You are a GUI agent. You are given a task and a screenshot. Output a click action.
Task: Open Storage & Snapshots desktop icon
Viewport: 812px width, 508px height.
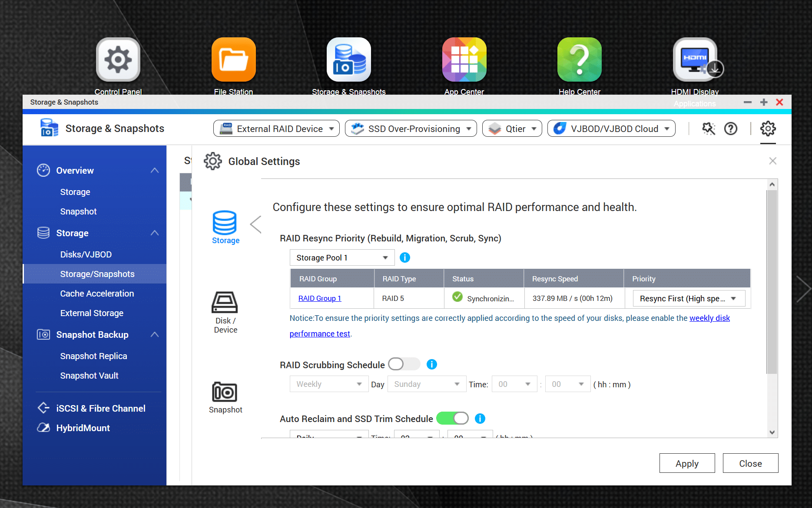[349, 60]
